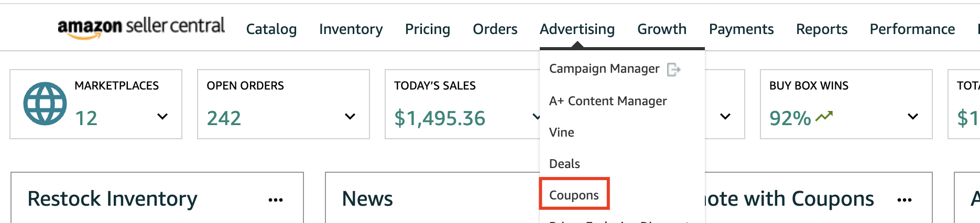
Task: Choose Deals in the Advertising dropdown
Action: [x=564, y=164]
